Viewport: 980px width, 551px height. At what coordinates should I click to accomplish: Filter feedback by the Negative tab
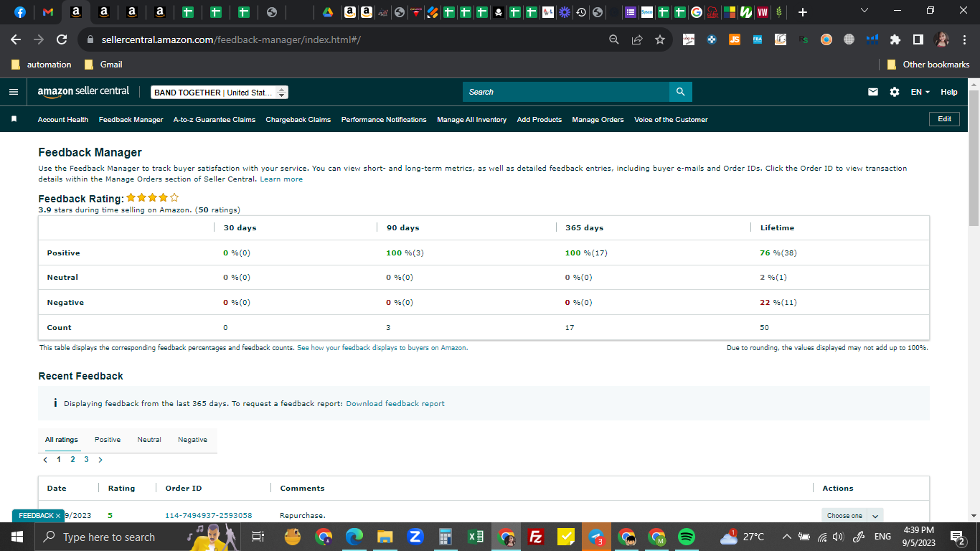click(192, 440)
